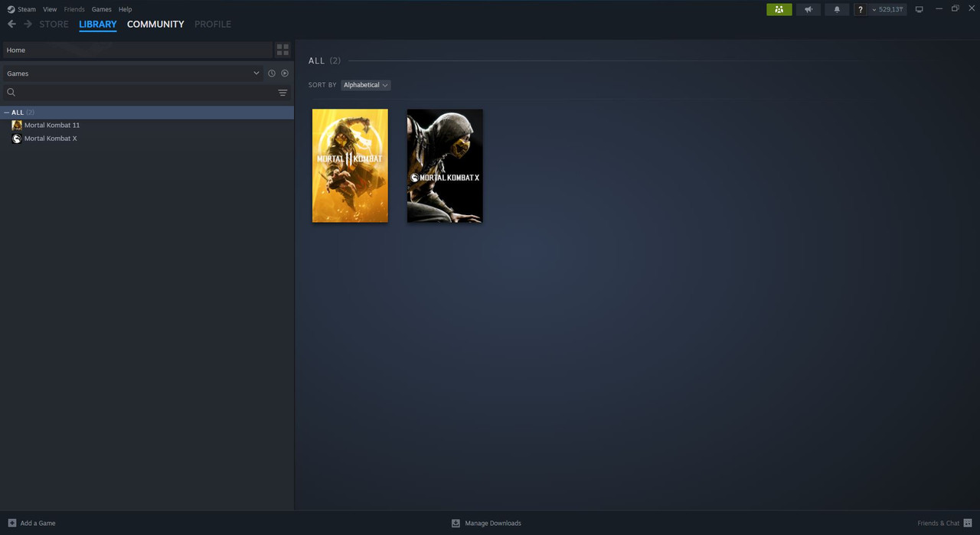The height and width of the screenshot is (535, 980).
Task: Click the green friends activity button
Action: click(x=779, y=9)
